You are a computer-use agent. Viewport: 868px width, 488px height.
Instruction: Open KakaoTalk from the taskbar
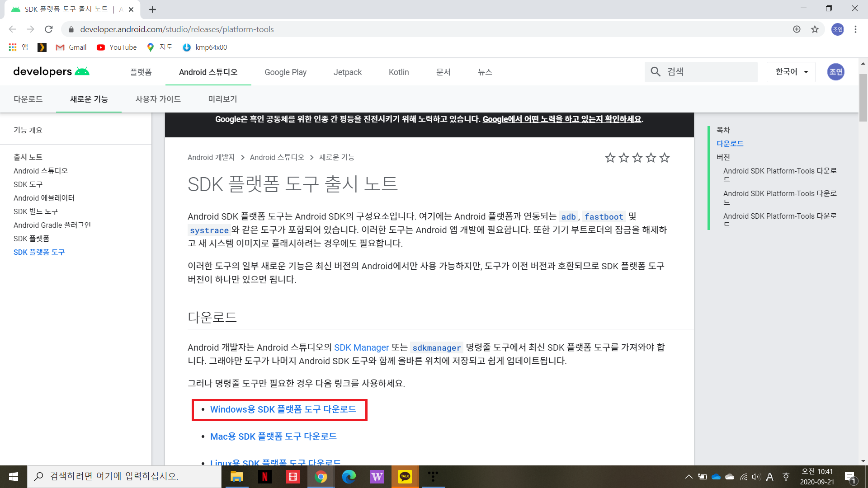[405, 477]
